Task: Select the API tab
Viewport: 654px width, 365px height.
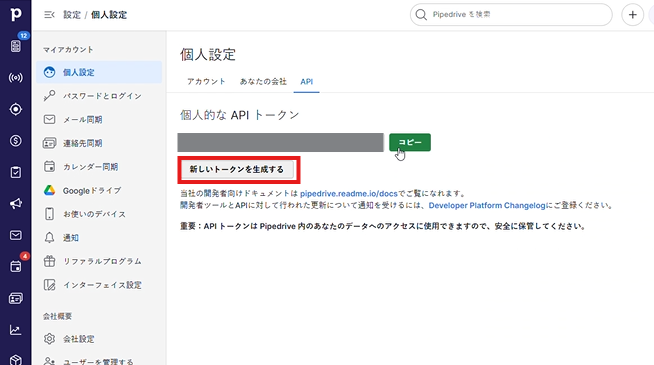Action: point(307,82)
